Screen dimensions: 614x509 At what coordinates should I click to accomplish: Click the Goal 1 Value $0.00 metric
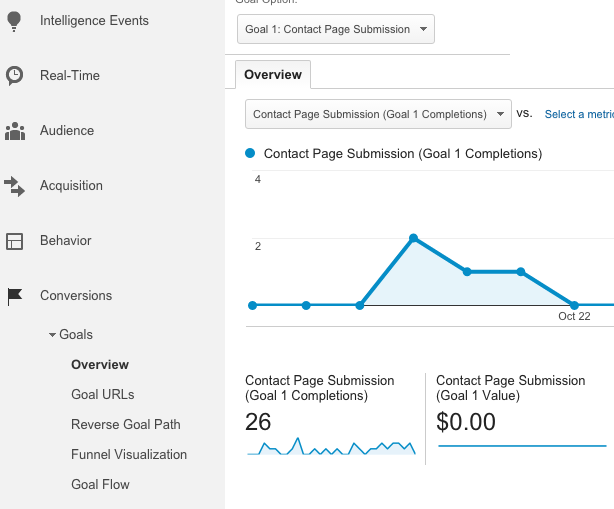pyautogui.click(x=466, y=422)
